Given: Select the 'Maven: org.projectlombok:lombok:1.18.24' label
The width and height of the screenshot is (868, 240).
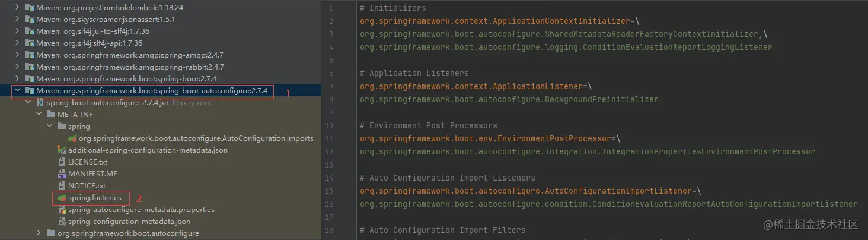Looking at the screenshot, I should [110, 8].
